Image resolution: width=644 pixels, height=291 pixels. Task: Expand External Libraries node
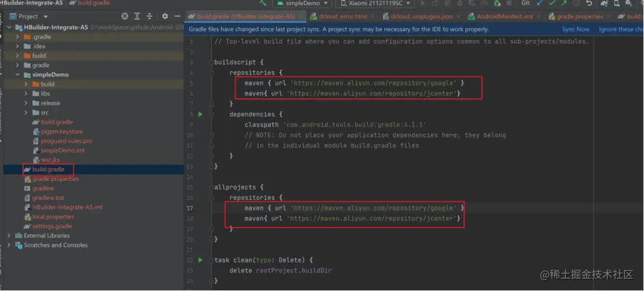click(9, 236)
